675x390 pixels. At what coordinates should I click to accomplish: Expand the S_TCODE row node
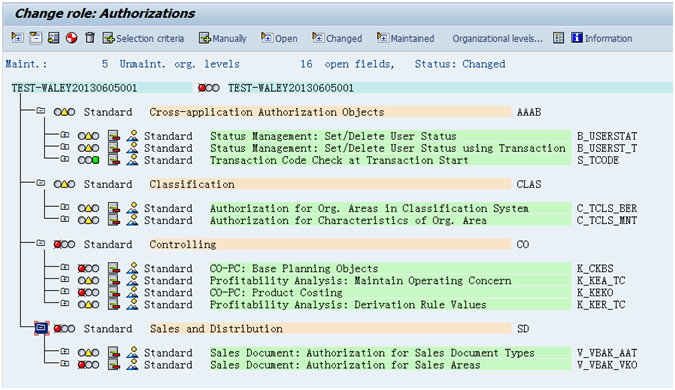(65, 159)
